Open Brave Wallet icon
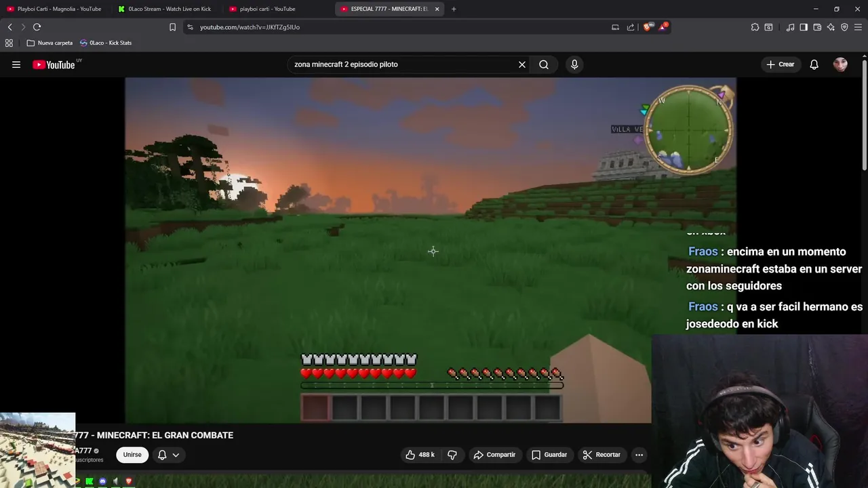The image size is (868, 488). (817, 27)
